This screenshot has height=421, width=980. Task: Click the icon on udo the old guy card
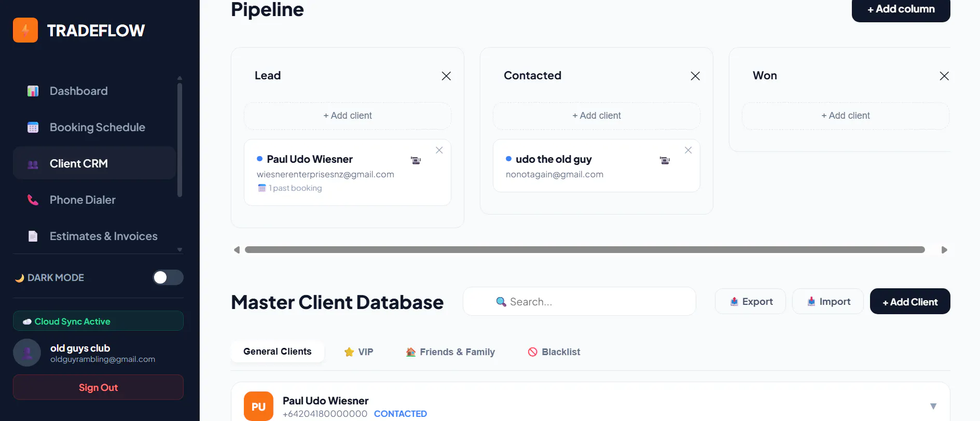pos(665,160)
